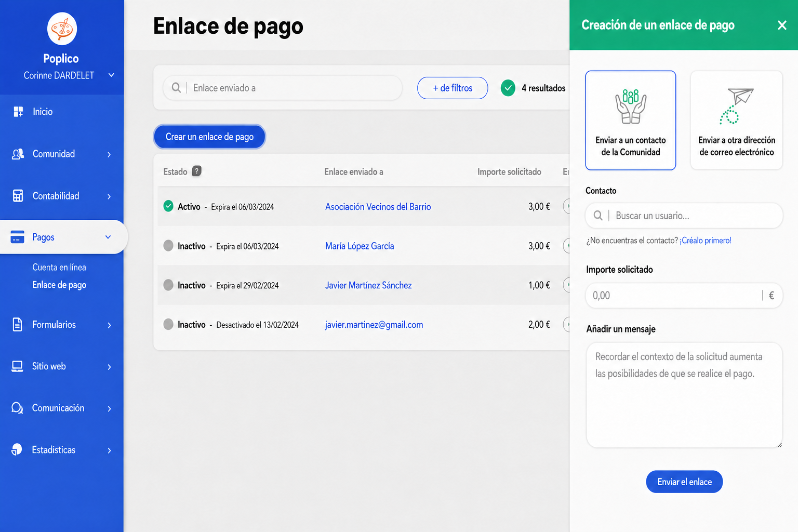Open the Formularios sidebar section

coord(54,325)
